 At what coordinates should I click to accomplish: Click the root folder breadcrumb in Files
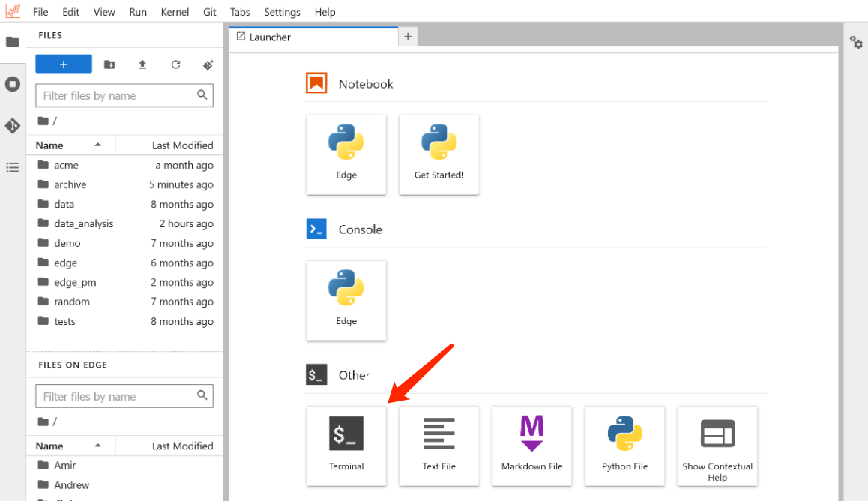tap(43, 121)
